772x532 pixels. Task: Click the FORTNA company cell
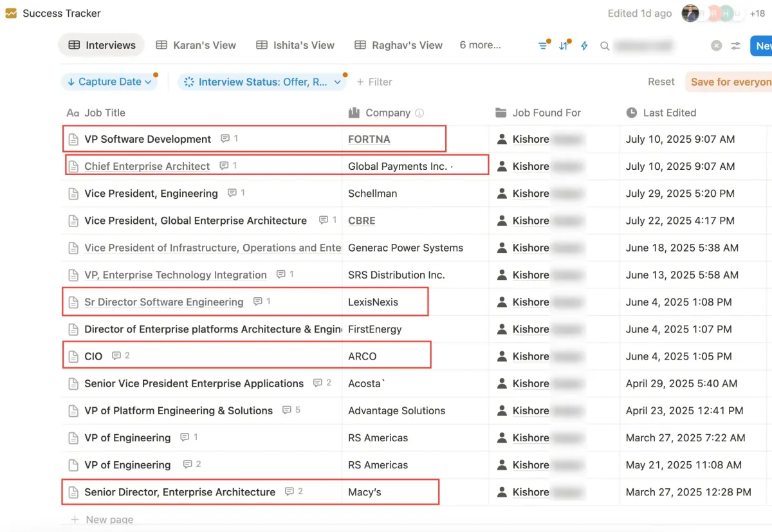(x=369, y=139)
